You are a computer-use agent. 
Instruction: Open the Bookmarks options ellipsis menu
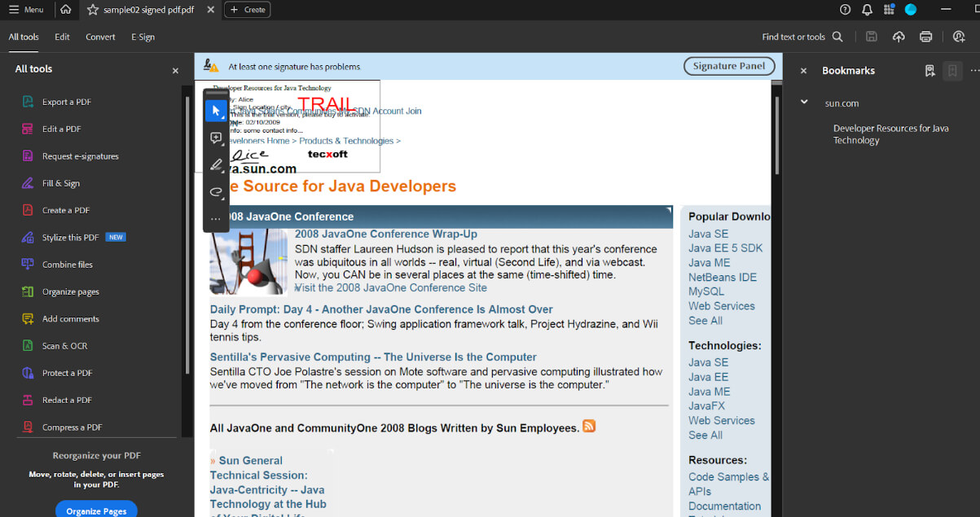point(974,71)
